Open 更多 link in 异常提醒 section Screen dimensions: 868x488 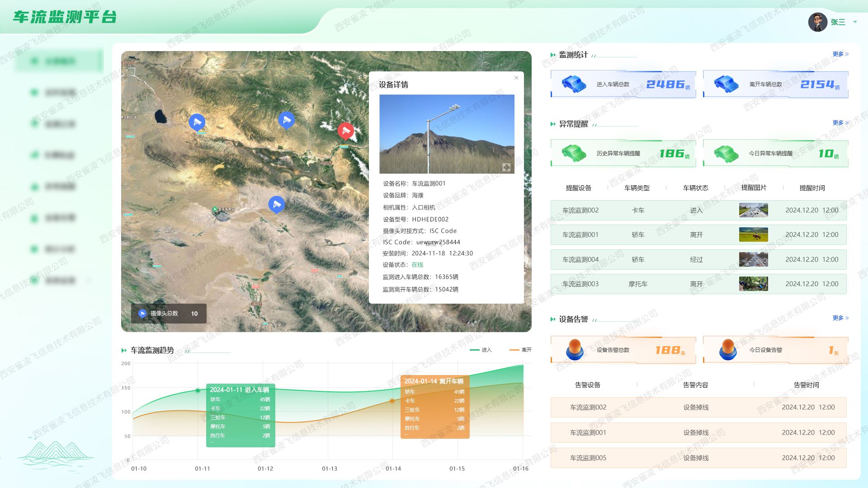(x=840, y=123)
